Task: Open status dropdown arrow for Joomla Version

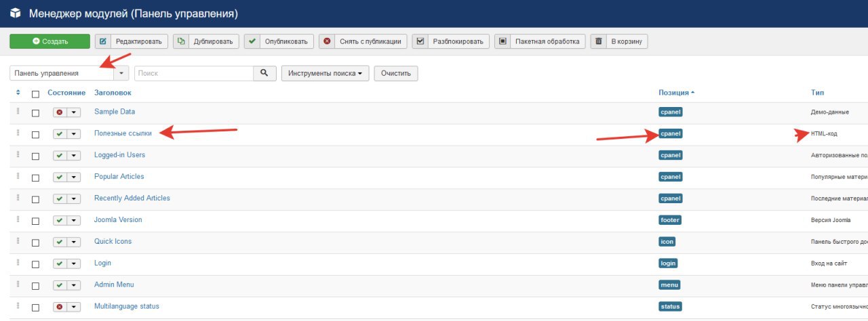Action: coord(73,221)
